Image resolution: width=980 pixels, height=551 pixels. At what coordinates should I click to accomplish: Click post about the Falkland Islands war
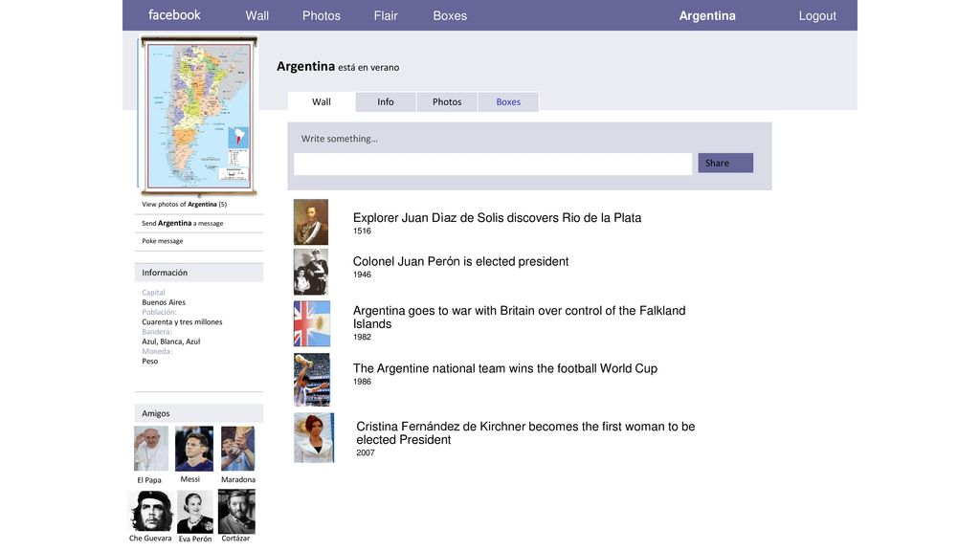point(520,318)
